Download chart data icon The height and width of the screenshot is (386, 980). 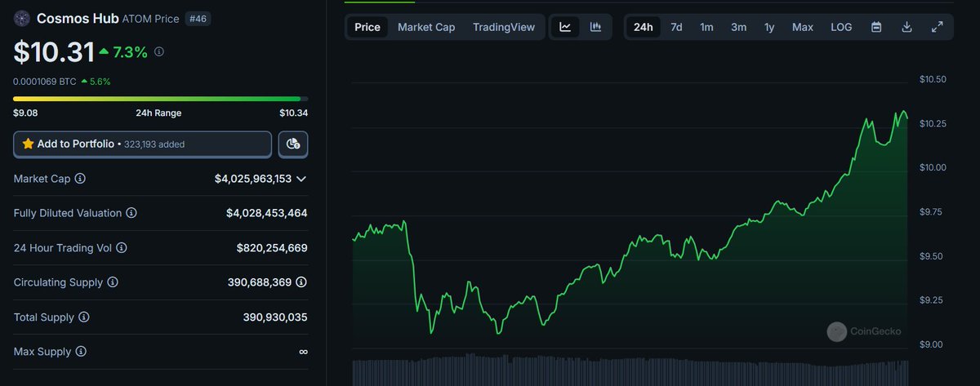(x=906, y=27)
